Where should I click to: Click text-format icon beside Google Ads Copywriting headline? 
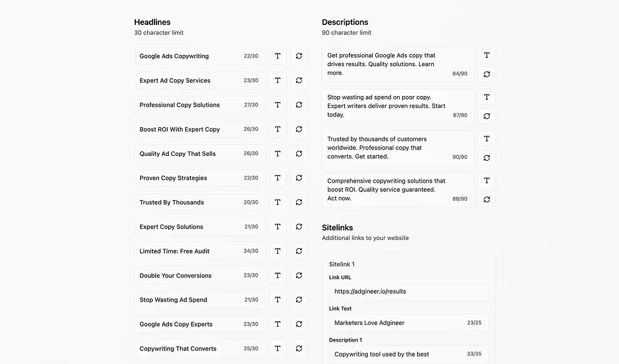point(277,56)
